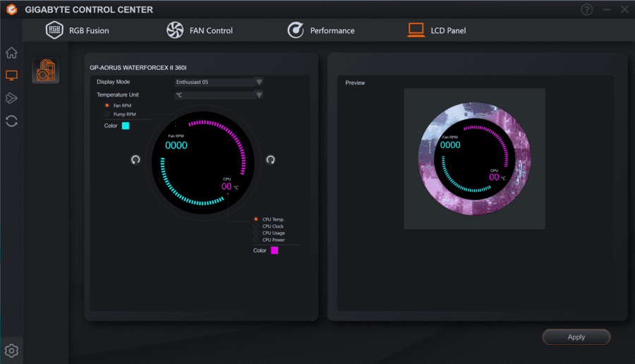The width and height of the screenshot is (635, 364).
Task: Close the Gigabyte Control Center window
Action: tap(624, 9)
